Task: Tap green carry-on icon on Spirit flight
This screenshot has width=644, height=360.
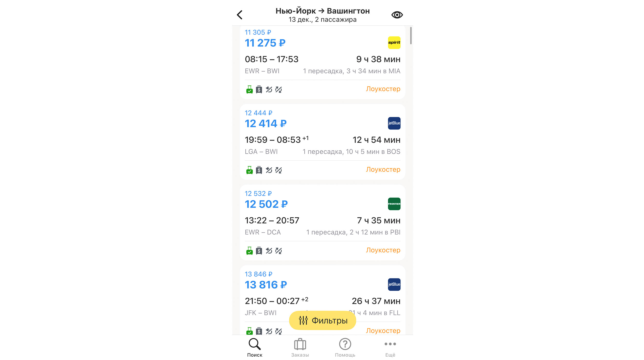Action: coord(249,89)
